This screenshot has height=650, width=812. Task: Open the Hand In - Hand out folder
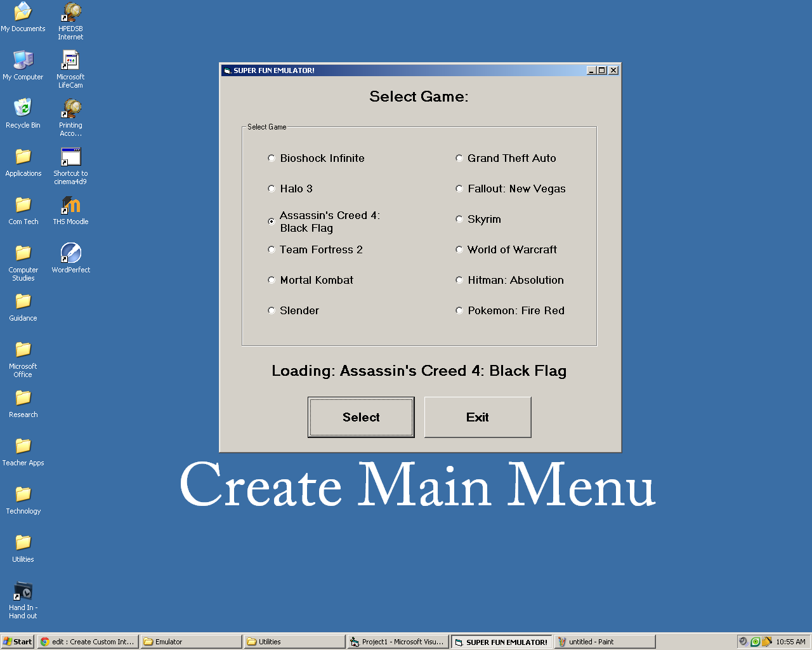tap(23, 591)
